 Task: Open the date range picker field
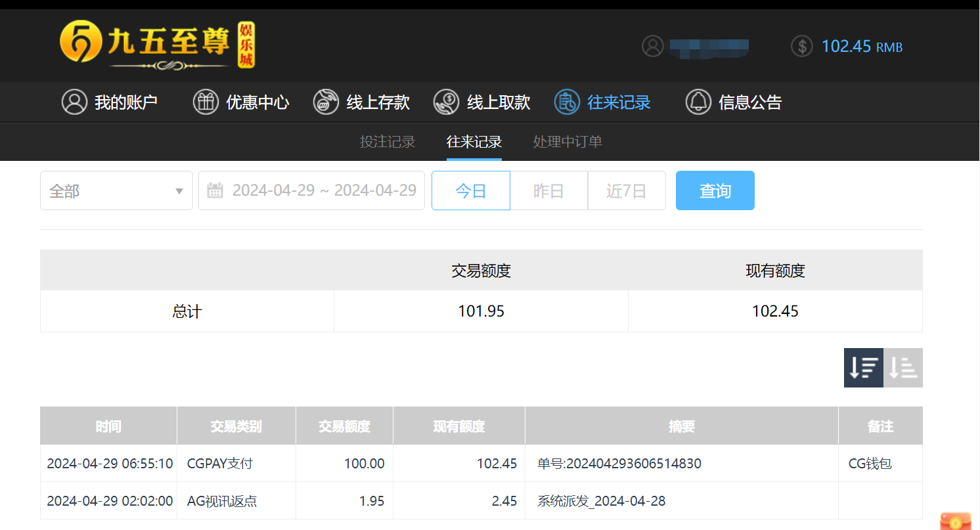(311, 190)
